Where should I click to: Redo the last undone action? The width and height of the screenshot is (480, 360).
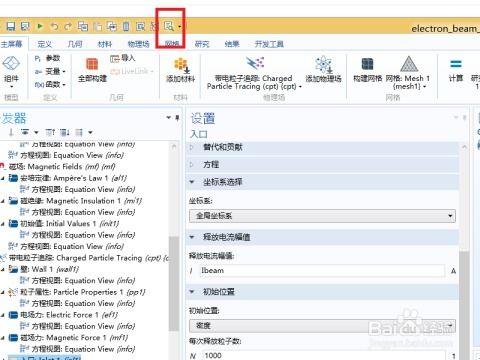(x=68, y=26)
